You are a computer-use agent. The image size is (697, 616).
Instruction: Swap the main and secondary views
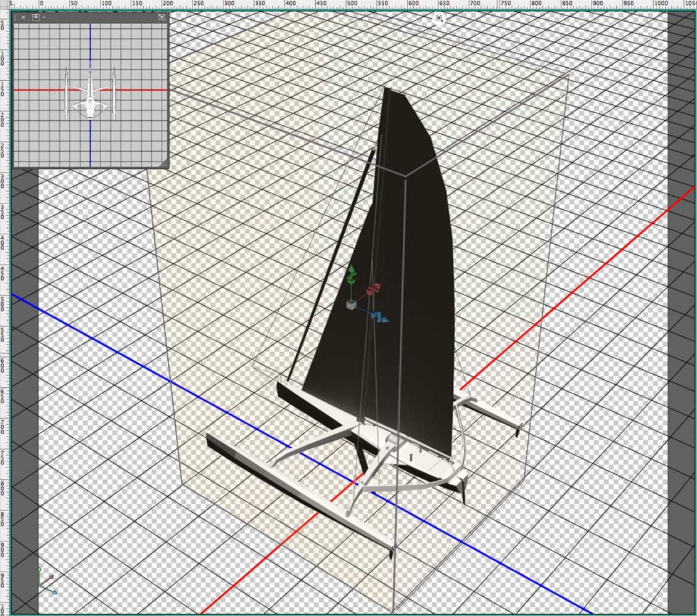pyautogui.click(x=162, y=17)
